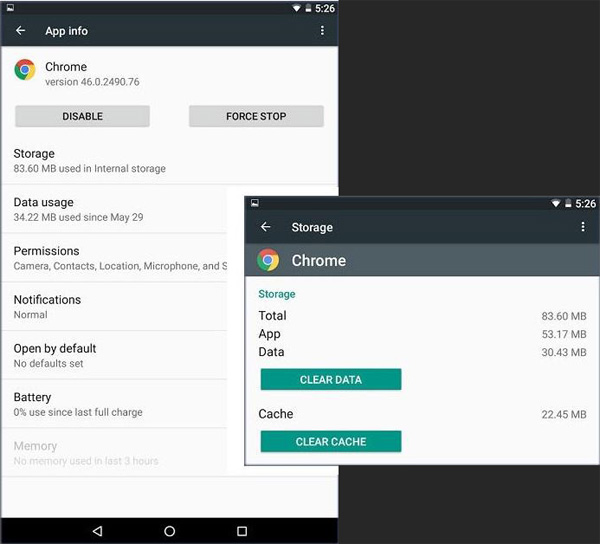Open the Battery usage entry

tap(120, 404)
